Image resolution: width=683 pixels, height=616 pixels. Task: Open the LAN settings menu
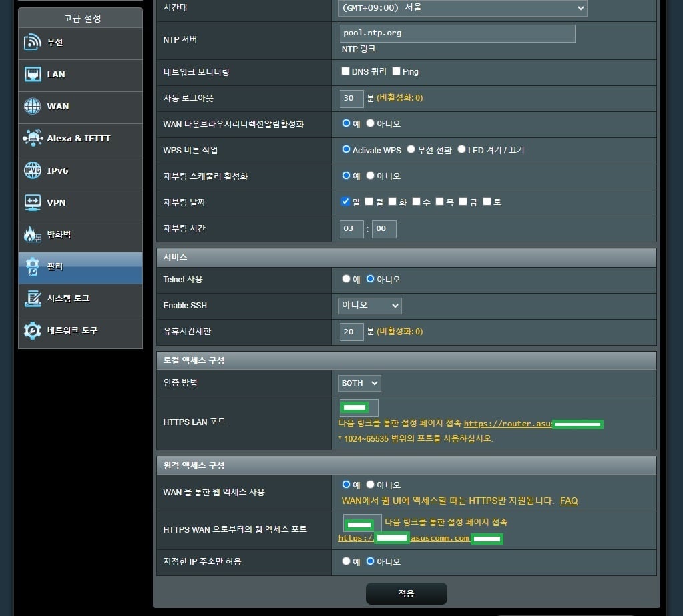[x=81, y=75]
